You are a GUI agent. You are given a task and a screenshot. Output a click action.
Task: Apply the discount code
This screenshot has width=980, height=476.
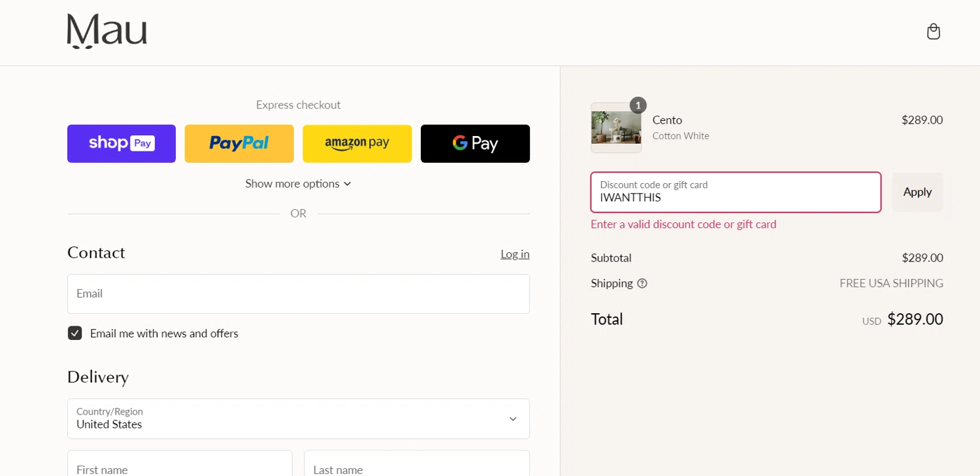(917, 192)
